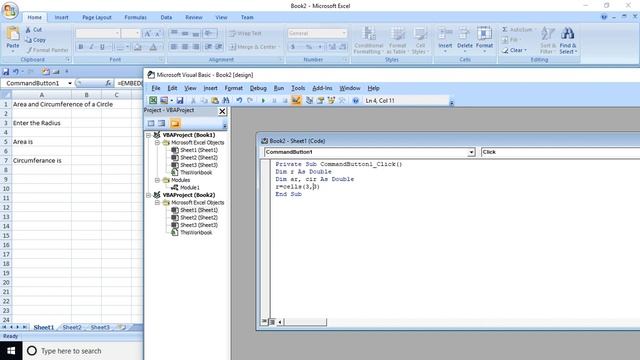Image resolution: width=640 pixels, height=360 pixels.
Task: Click Font Color in Excel ribbon
Action: pyautogui.click(x=153, y=47)
